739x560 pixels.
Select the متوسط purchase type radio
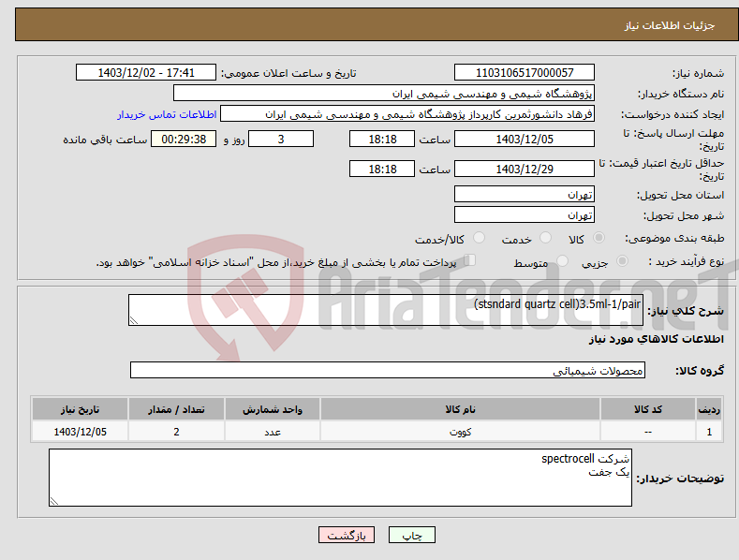point(562,260)
